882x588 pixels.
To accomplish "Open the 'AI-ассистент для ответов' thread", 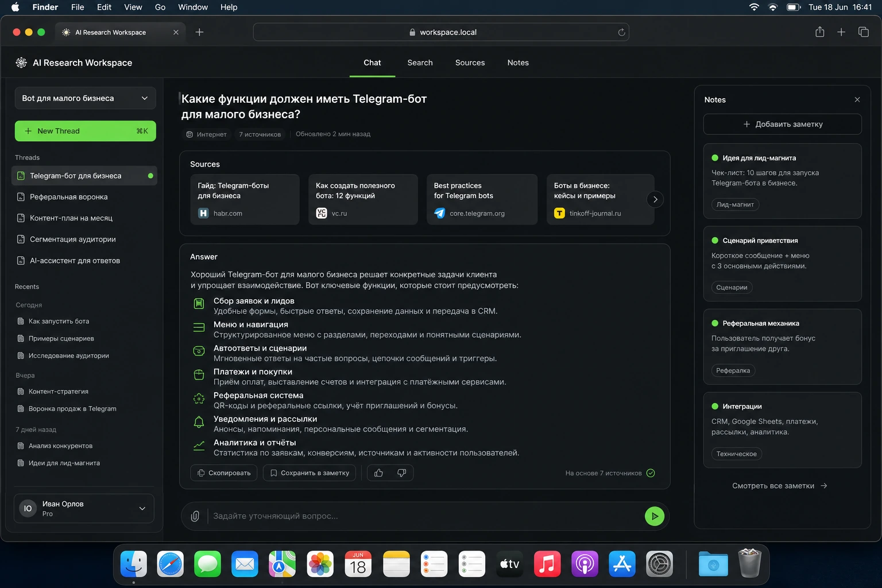I will [84, 261].
